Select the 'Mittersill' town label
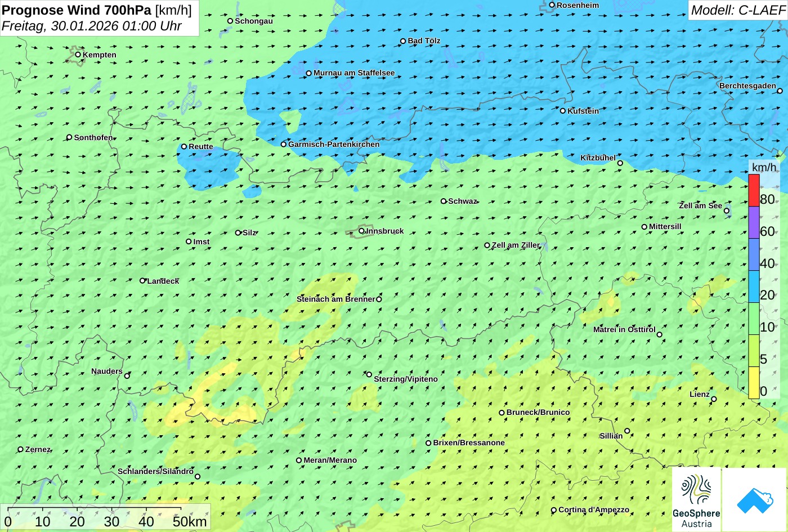This screenshot has height=532, width=788. [x=665, y=226]
